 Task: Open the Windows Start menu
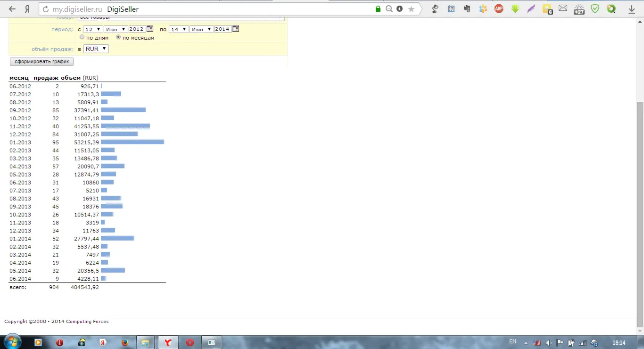tap(12, 342)
